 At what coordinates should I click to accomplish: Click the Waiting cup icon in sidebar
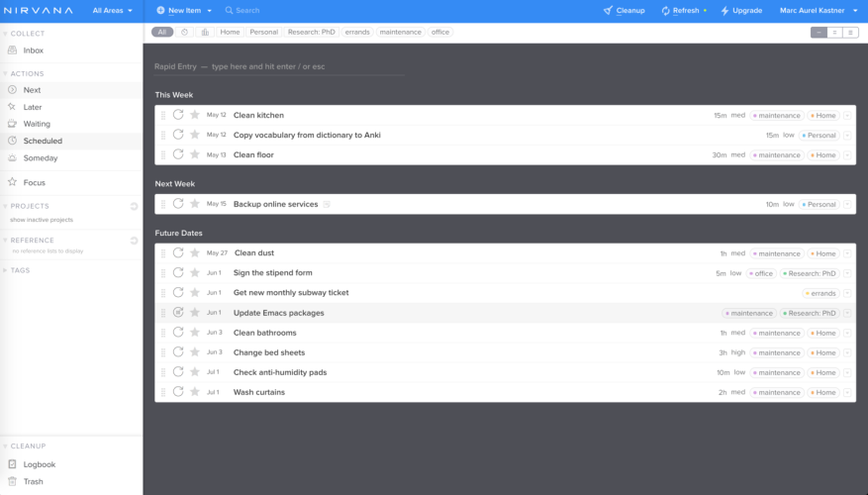pyautogui.click(x=13, y=124)
